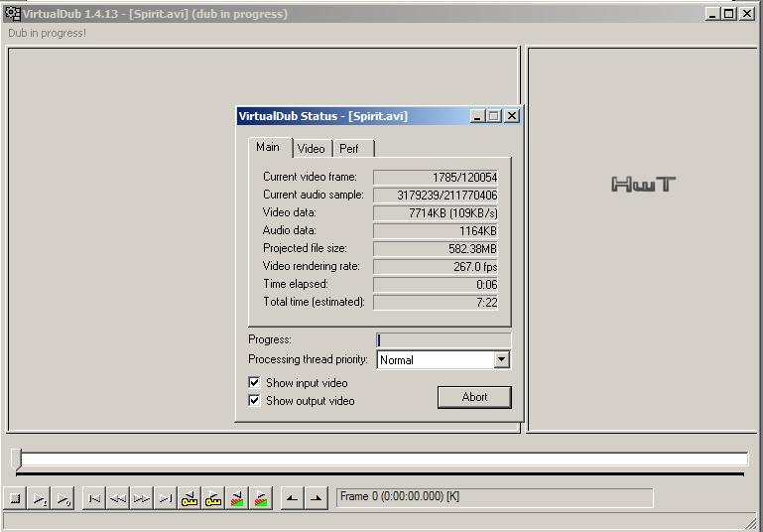This screenshot has width=763, height=532.
Task: Click the Progress bar
Action: pos(444,340)
